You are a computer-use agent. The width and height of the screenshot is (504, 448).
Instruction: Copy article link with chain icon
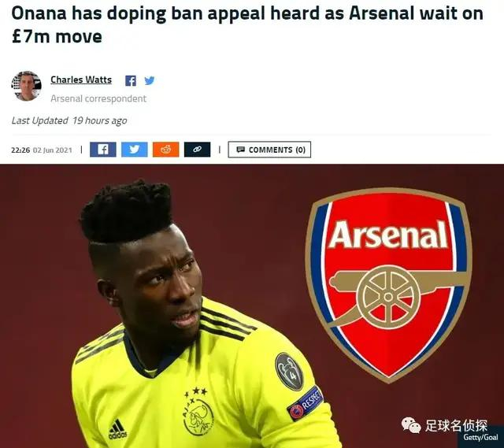click(198, 150)
